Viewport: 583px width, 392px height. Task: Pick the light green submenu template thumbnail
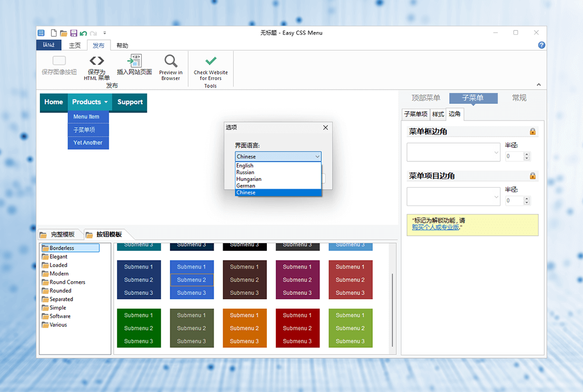(x=350, y=328)
